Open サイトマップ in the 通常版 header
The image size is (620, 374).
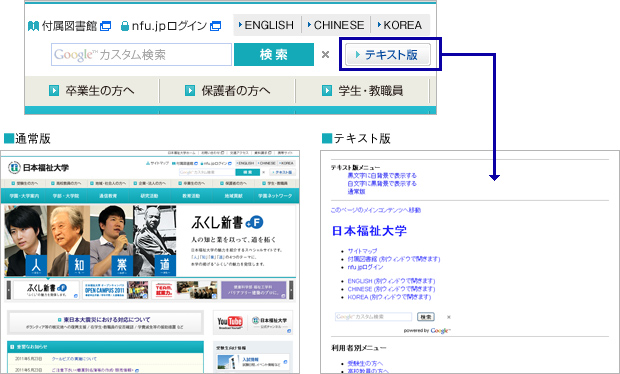coord(157,163)
